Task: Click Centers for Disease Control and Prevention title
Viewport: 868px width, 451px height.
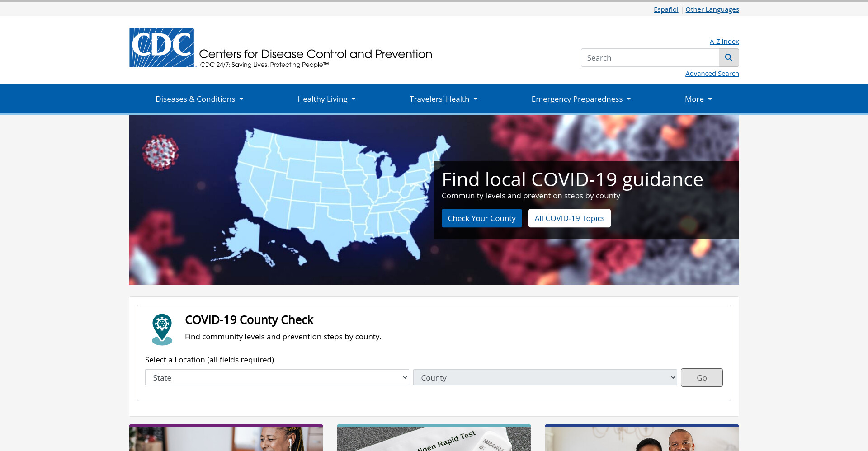Action: click(x=316, y=54)
